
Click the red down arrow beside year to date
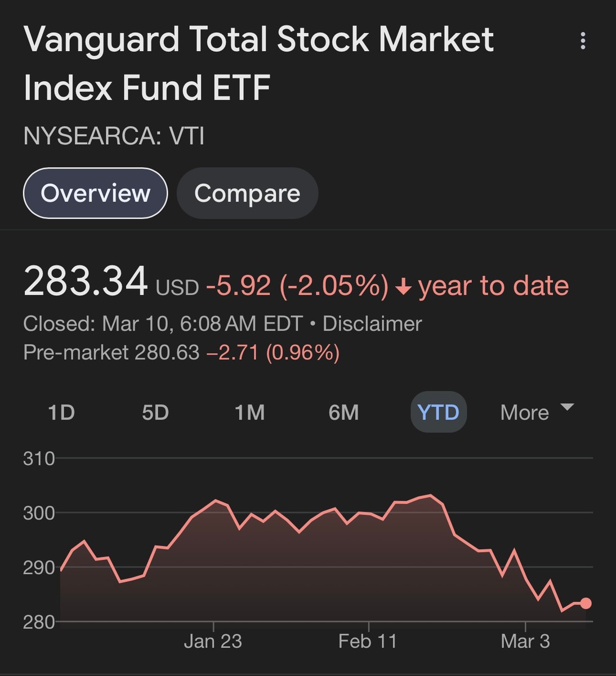[x=403, y=287]
